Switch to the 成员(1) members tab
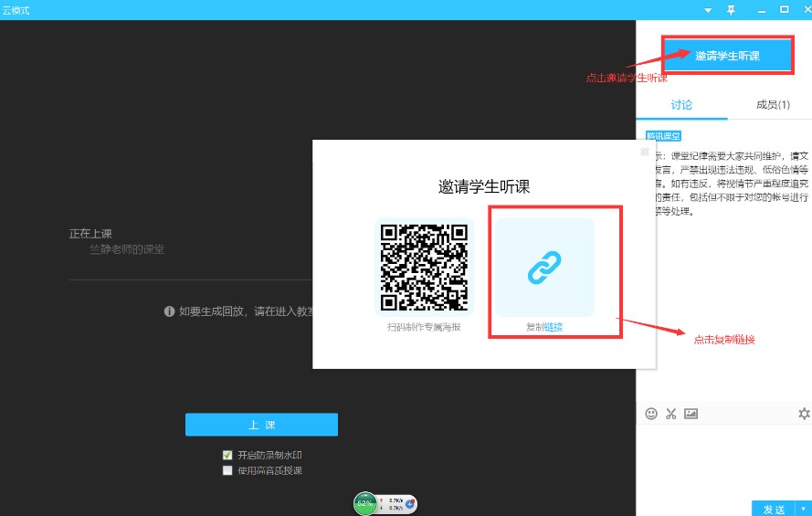The width and height of the screenshot is (812, 516). 773,105
